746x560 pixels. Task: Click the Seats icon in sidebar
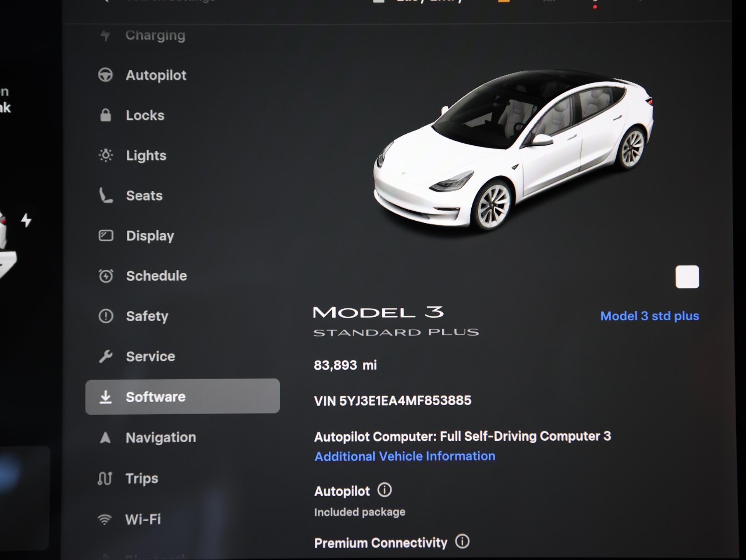106,195
